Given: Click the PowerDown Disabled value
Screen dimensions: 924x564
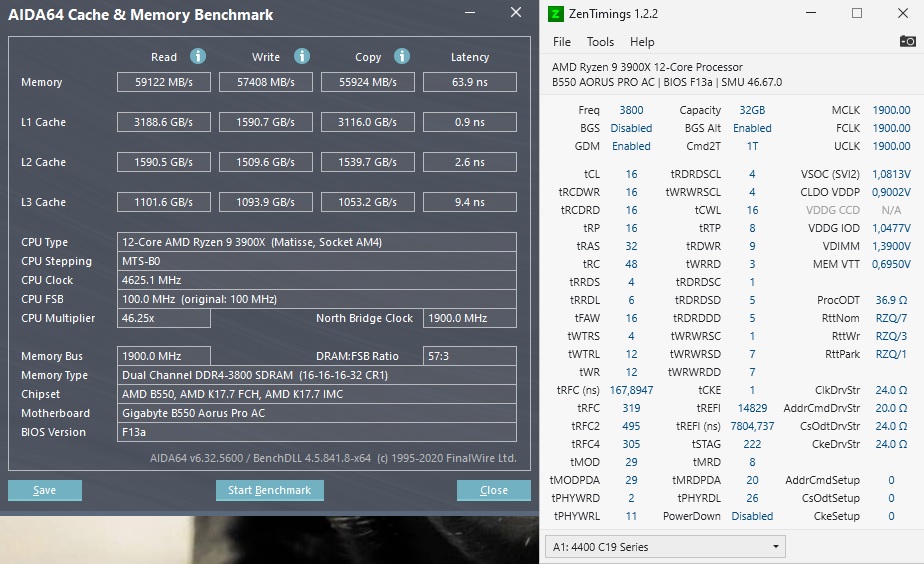Looking at the screenshot, I should [752, 516].
